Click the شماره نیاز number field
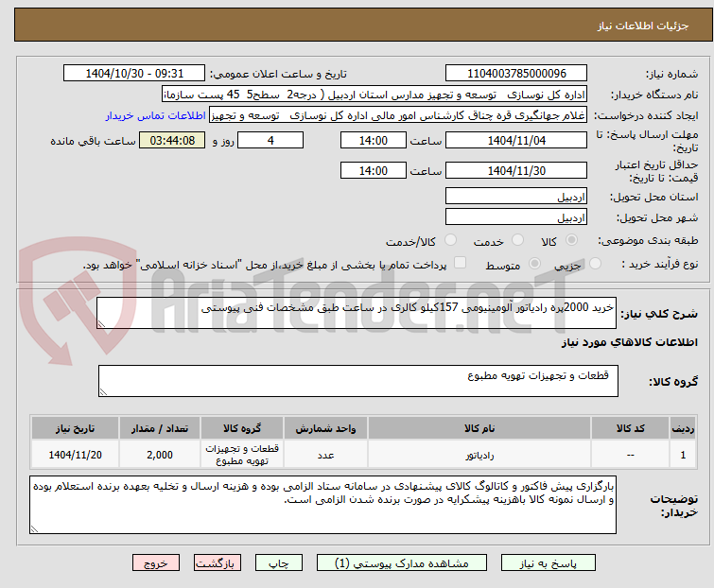Screen dimensions: 714x588 click(516, 74)
